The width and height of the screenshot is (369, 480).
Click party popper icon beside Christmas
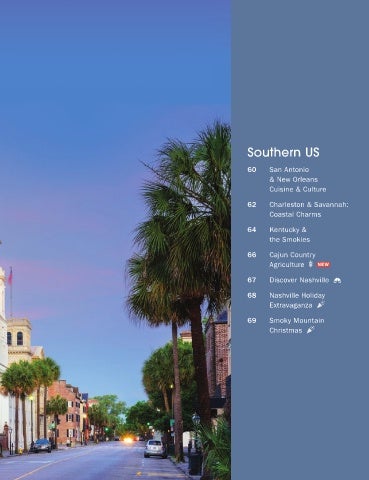[x=311, y=330]
